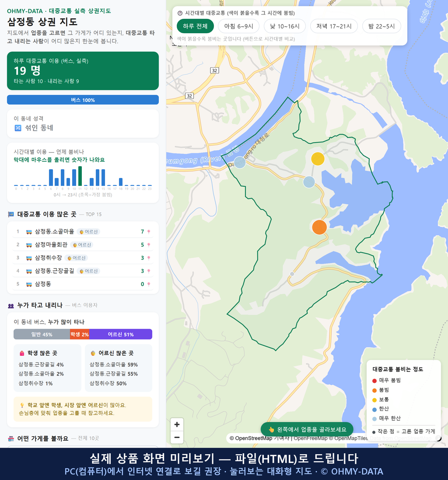Click bus icon of 삼정동.근장골길 row

[x=29, y=271]
